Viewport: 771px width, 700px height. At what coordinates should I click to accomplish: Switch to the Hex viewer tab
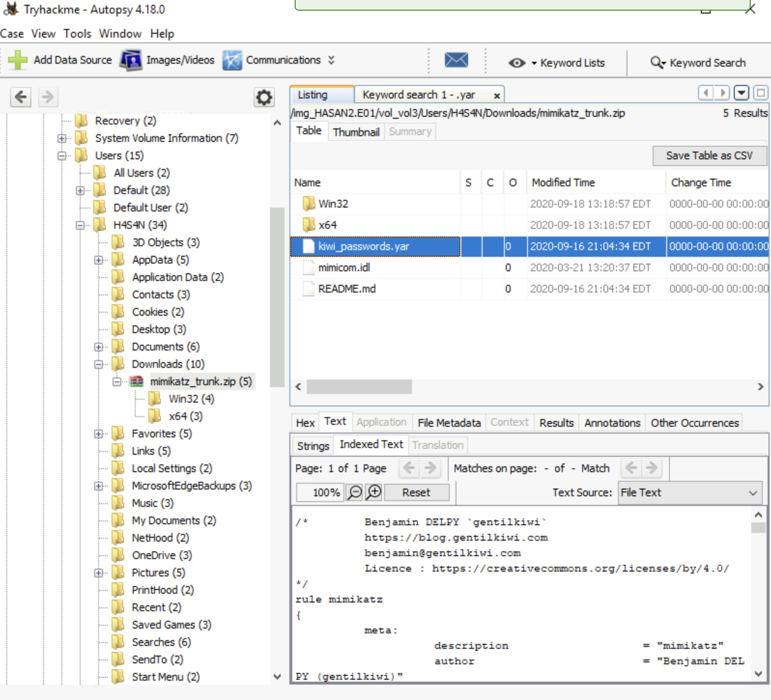tap(305, 423)
